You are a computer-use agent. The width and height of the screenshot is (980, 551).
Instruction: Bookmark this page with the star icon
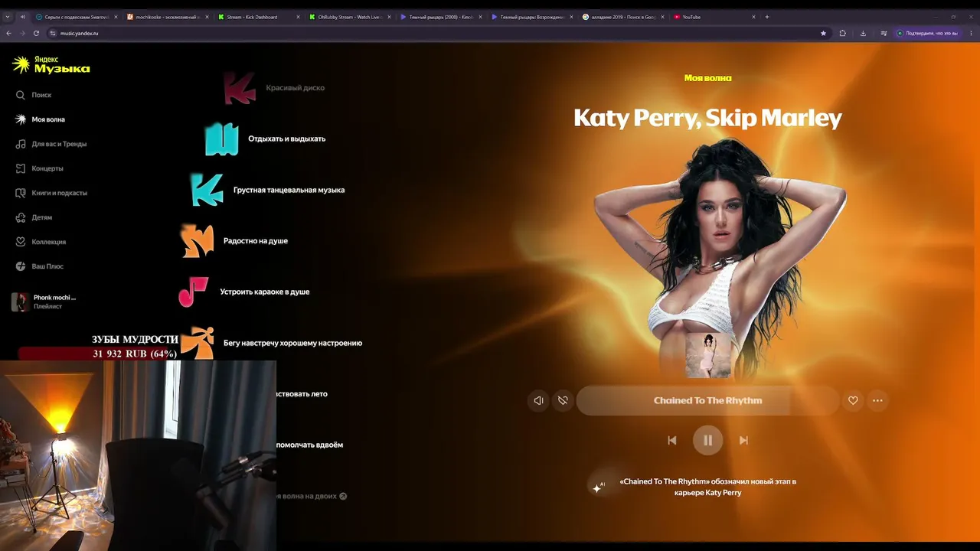(823, 33)
